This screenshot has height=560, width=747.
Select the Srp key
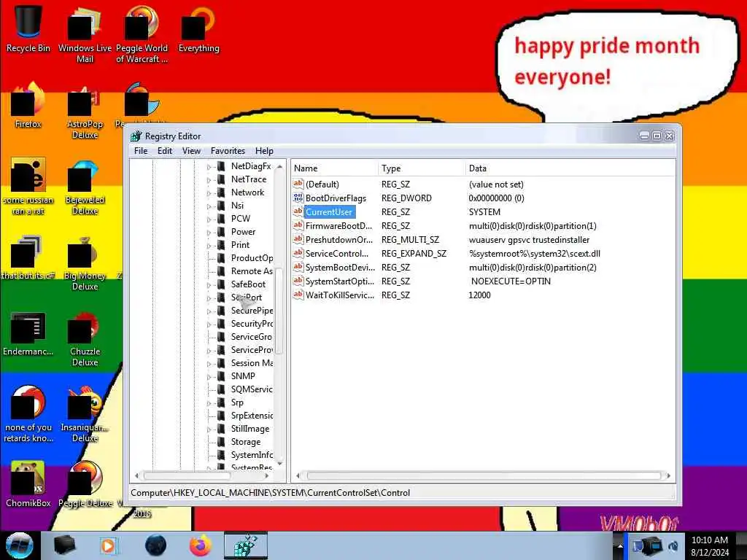237,402
